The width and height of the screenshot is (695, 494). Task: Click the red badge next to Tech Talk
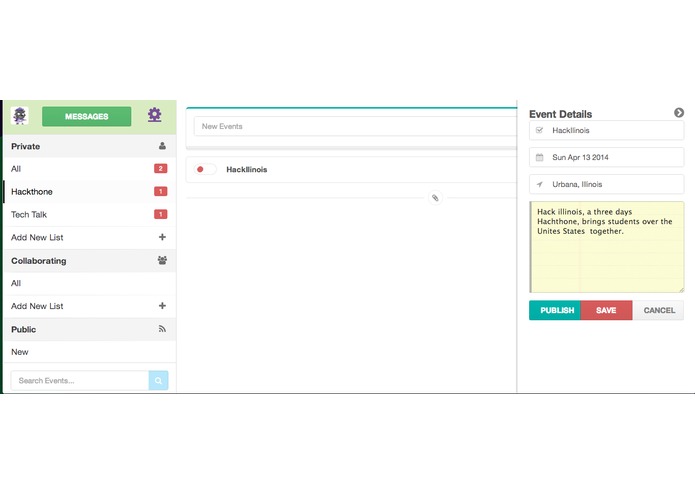pyautogui.click(x=160, y=214)
